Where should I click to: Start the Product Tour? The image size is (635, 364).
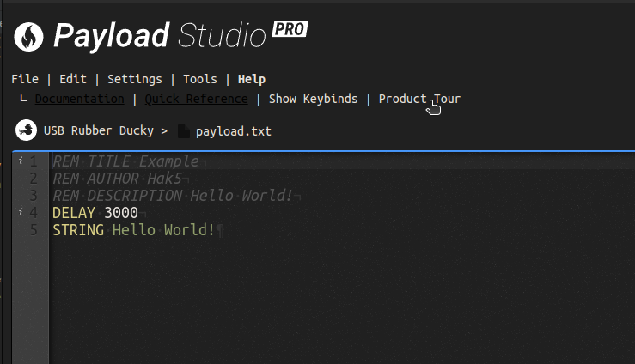419,99
